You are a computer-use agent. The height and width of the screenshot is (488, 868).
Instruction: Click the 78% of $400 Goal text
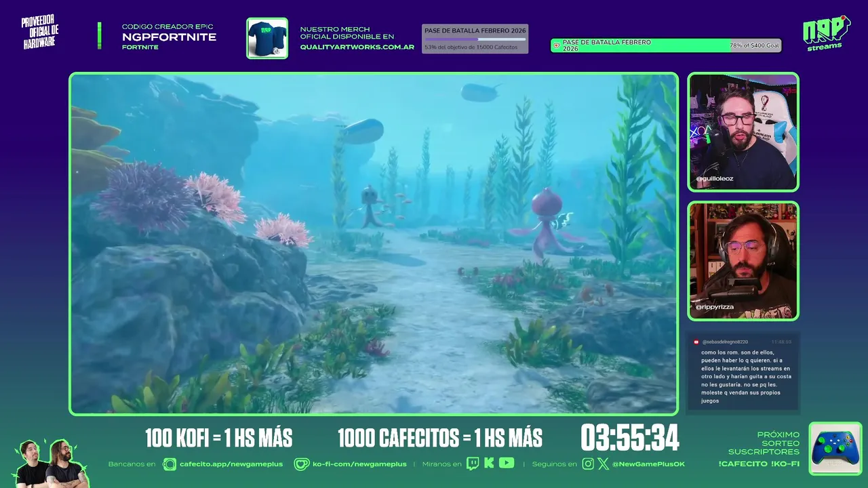pos(754,45)
